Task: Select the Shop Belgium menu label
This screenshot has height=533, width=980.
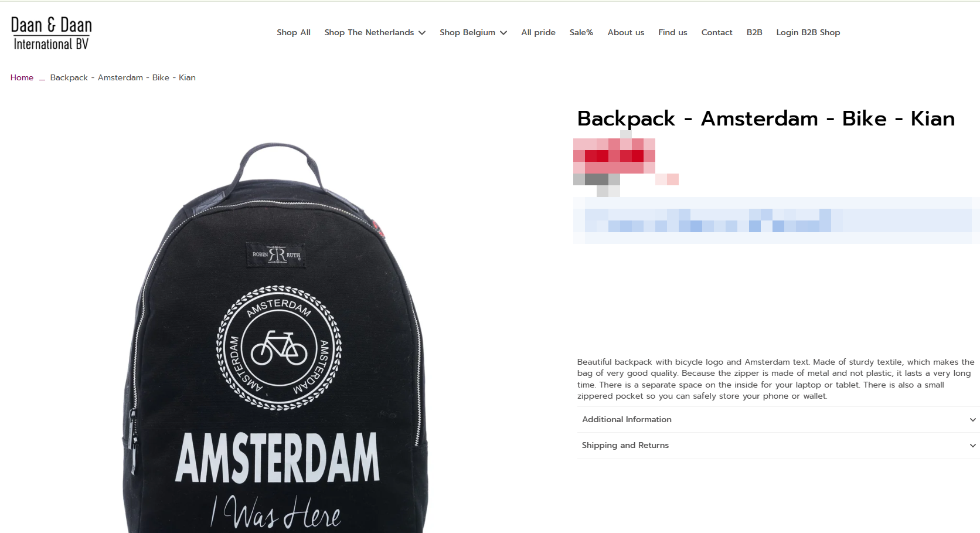Action: [468, 32]
